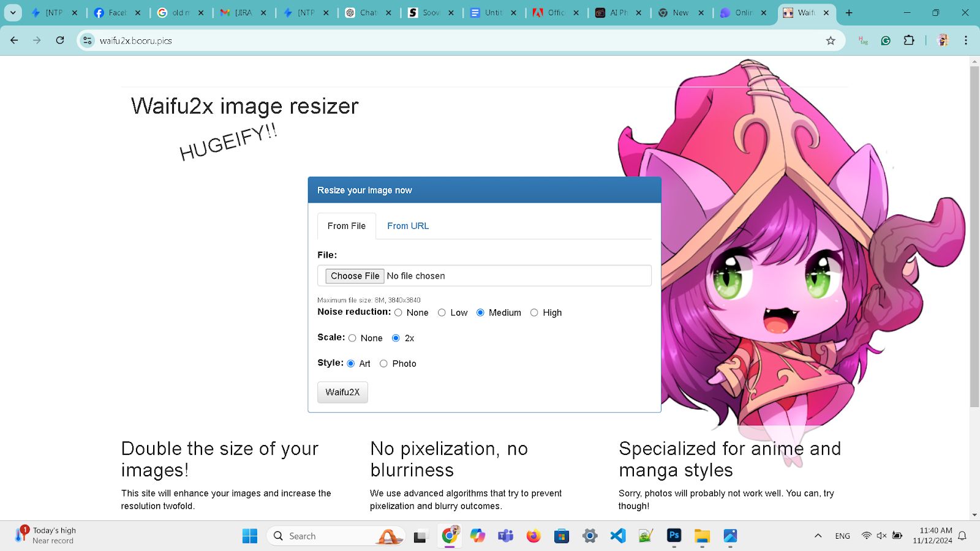Open Windows Settings gear in taskbar
980x551 pixels.
pos(590,536)
